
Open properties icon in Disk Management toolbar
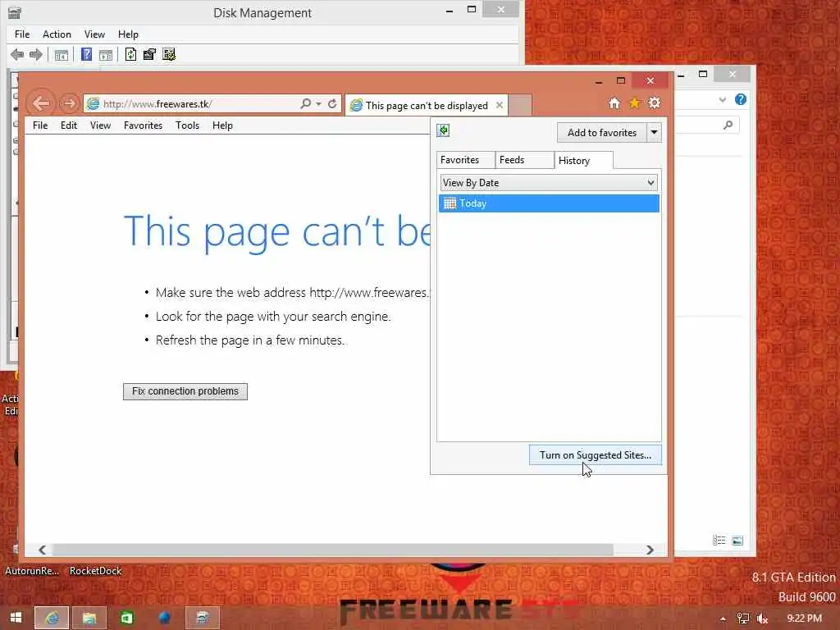(x=149, y=54)
